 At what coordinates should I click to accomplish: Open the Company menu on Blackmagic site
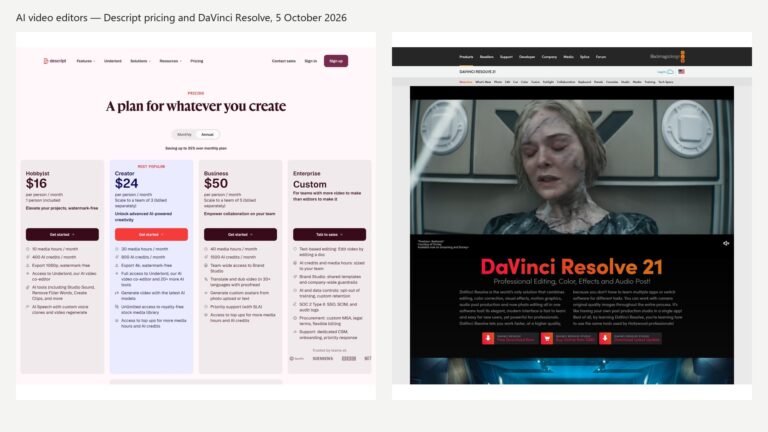coord(550,57)
